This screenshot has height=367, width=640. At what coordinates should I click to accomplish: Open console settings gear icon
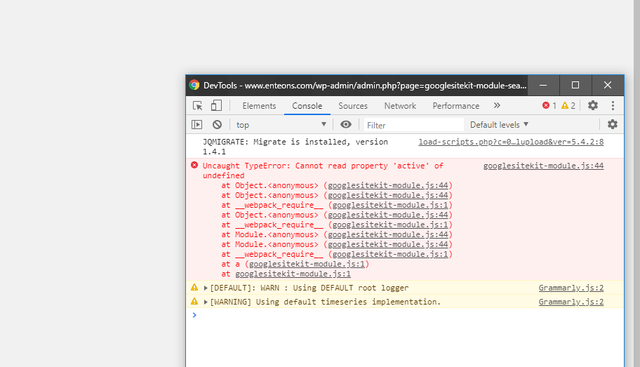click(612, 125)
